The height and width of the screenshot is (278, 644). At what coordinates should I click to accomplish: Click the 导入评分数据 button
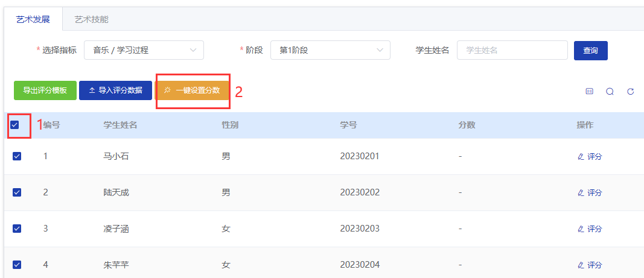pos(115,90)
